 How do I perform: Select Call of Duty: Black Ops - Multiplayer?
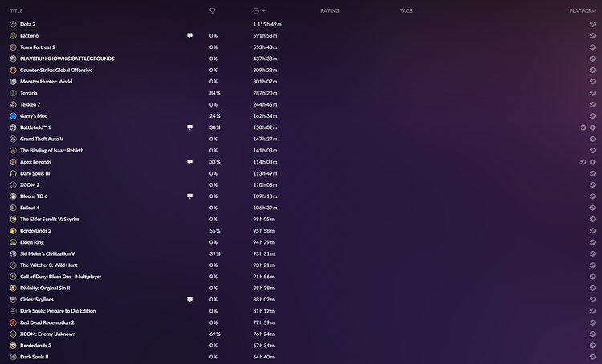click(x=61, y=277)
